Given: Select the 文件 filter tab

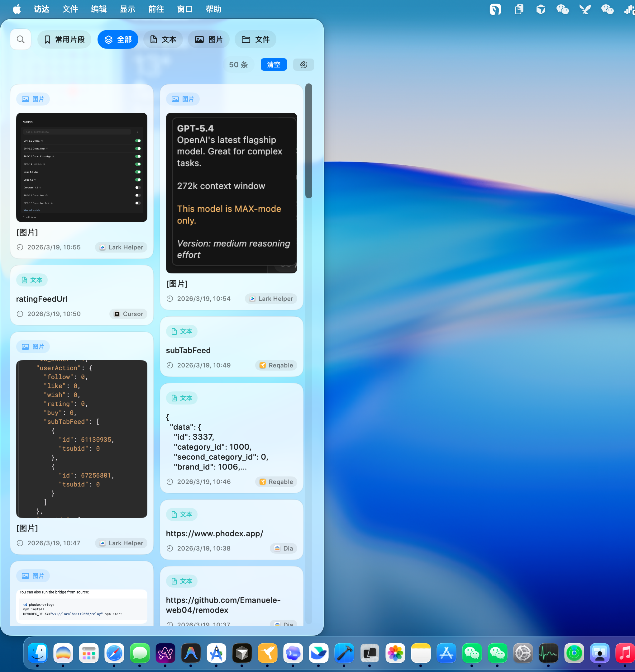Looking at the screenshot, I should [x=255, y=40].
